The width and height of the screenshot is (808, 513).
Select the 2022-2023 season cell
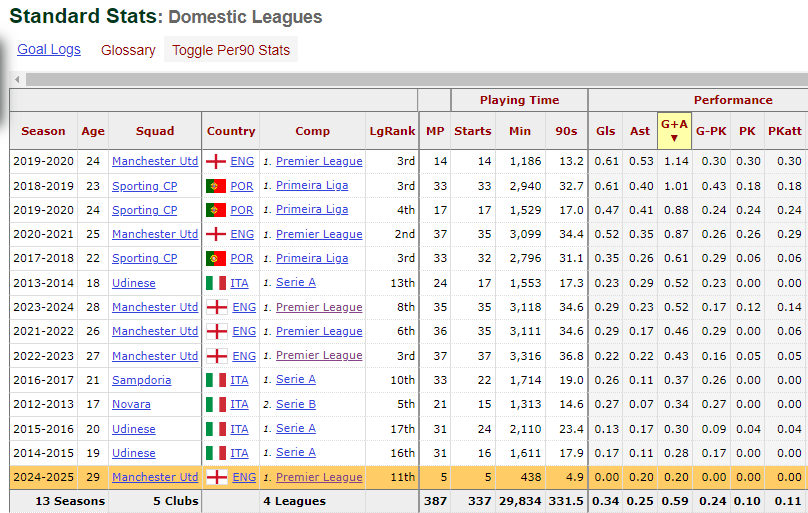(44, 356)
